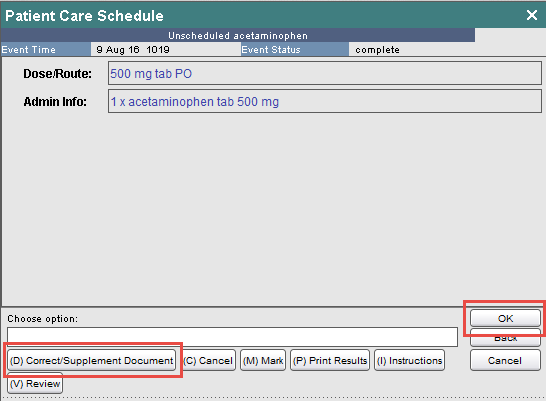The width and height of the screenshot is (546, 401).
Task: Click the 'Event Status' label
Action: coord(271,49)
